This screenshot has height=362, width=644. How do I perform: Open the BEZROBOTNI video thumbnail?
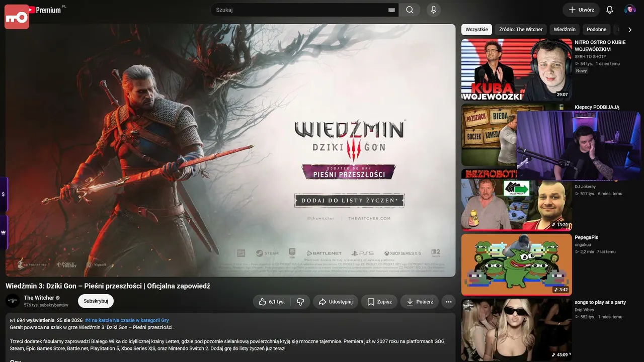517,200
